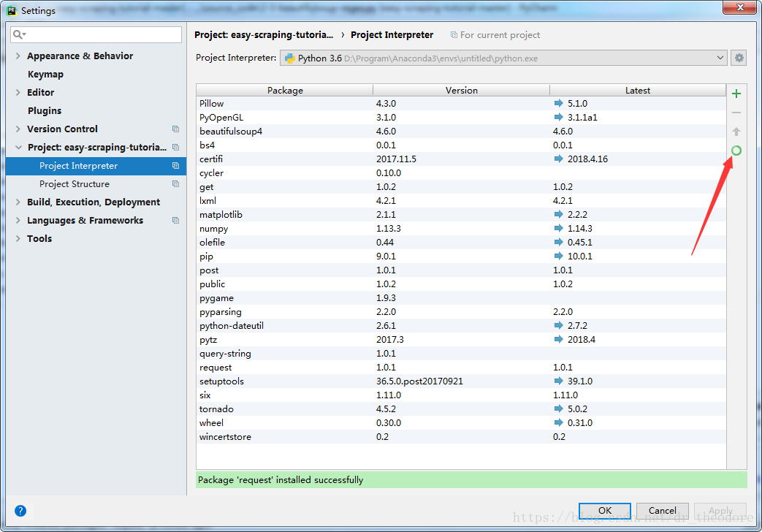Click the copy icon next to Version Control
This screenshot has height=532, width=762.
(x=175, y=129)
